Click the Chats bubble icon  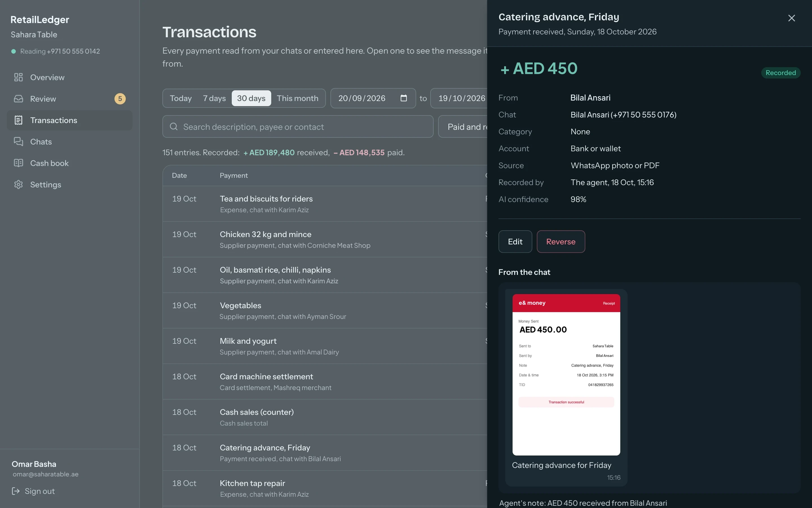click(18, 142)
